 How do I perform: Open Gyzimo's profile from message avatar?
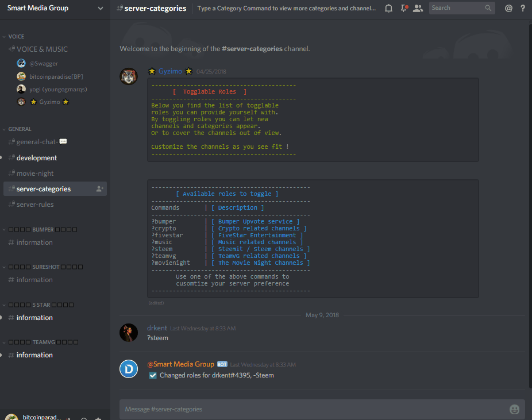pyautogui.click(x=129, y=76)
